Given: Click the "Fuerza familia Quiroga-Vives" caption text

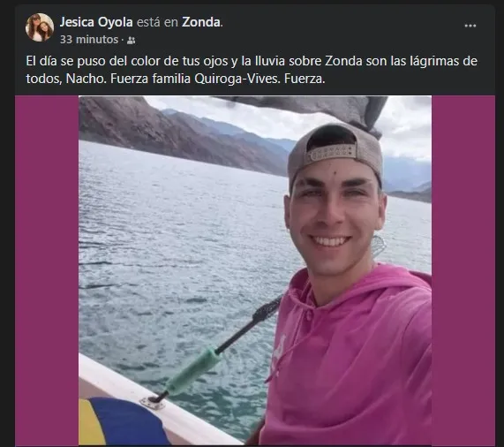Looking at the screenshot, I should click(x=194, y=80).
